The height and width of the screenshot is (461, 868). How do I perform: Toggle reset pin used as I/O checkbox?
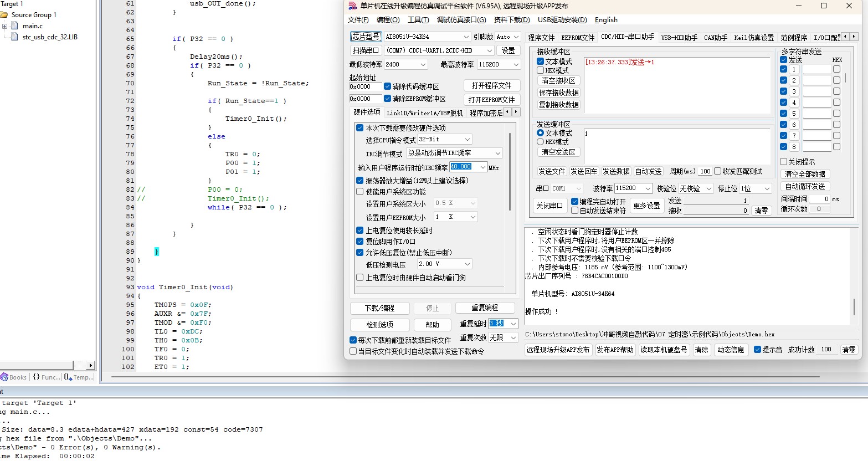click(x=360, y=242)
